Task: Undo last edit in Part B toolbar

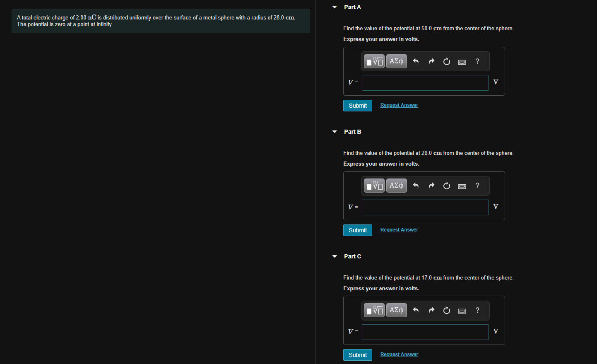Action: [x=416, y=186]
